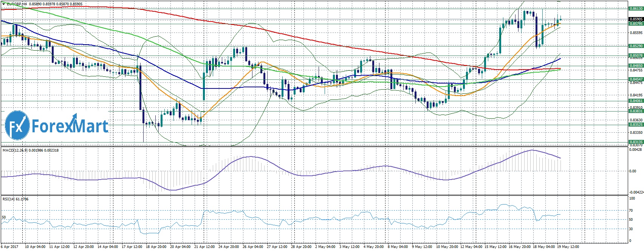Click the 0.85078 level price tag

[636, 55]
